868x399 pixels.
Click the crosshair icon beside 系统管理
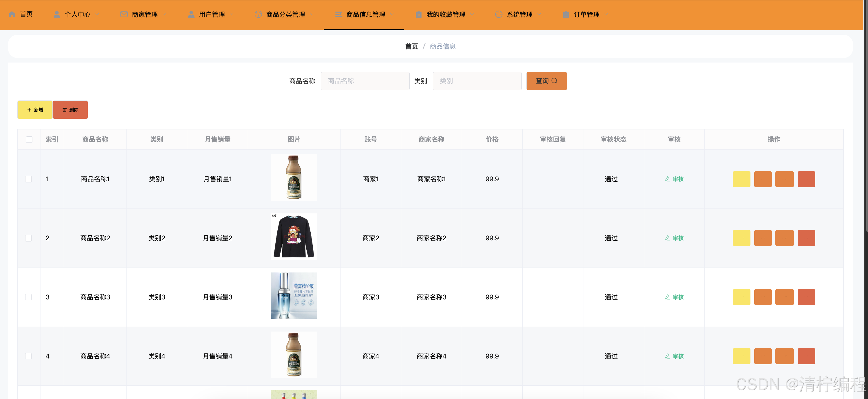pos(499,14)
